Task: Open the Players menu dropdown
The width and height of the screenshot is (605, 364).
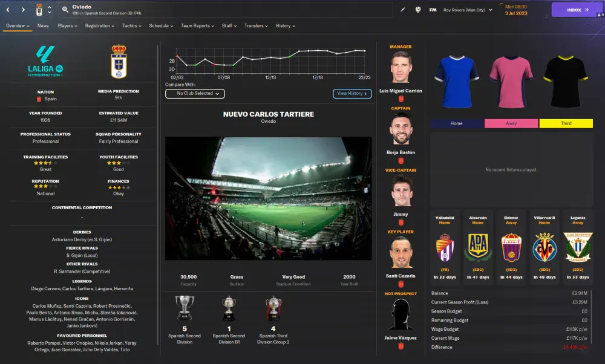Action: pos(67,26)
